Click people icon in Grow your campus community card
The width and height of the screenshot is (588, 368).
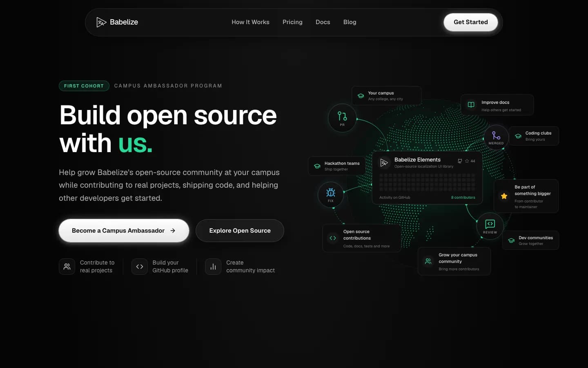pos(428,261)
